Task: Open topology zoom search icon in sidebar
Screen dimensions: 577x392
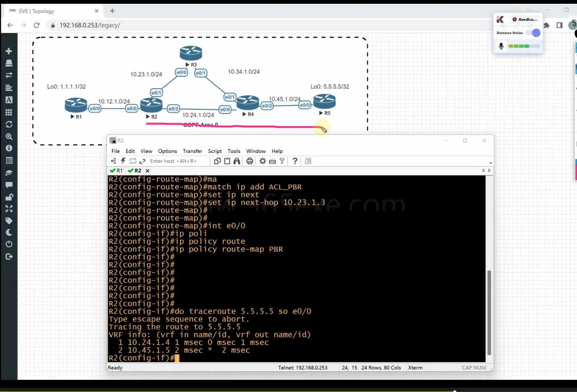Action: pyautogui.click(x=9, y=136)
